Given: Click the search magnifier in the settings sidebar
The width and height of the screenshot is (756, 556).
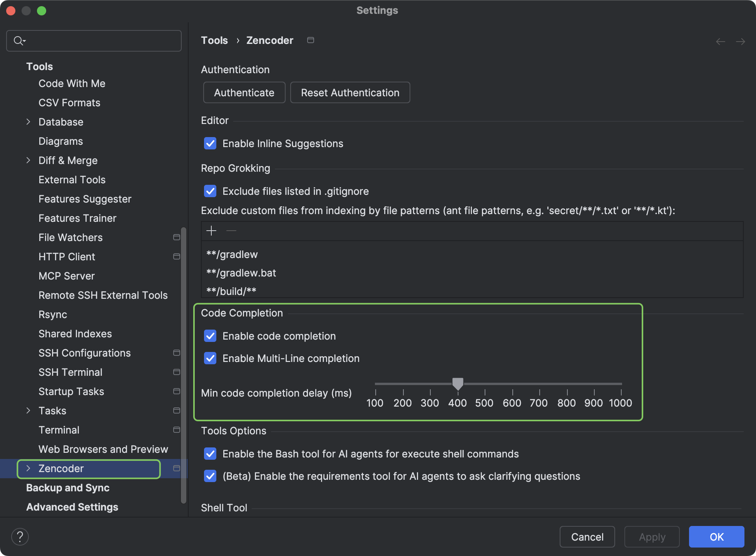Looking at the screenshot, I should [19, 40].
